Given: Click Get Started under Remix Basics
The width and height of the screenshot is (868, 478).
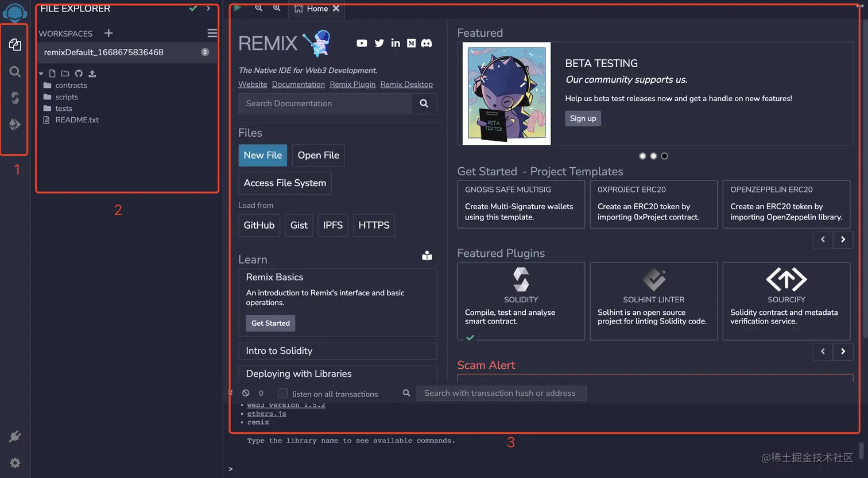Looking at the screenshot, I should [x=270, y=323].
